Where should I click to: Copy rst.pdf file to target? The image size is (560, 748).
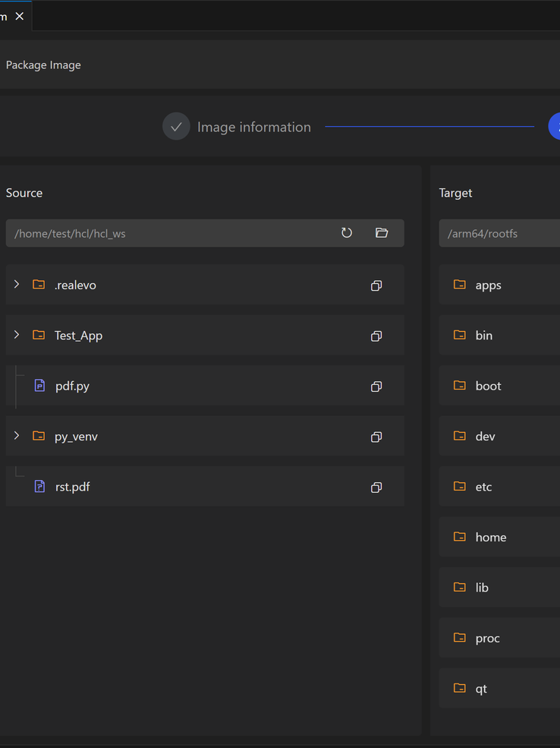(376, 487)
